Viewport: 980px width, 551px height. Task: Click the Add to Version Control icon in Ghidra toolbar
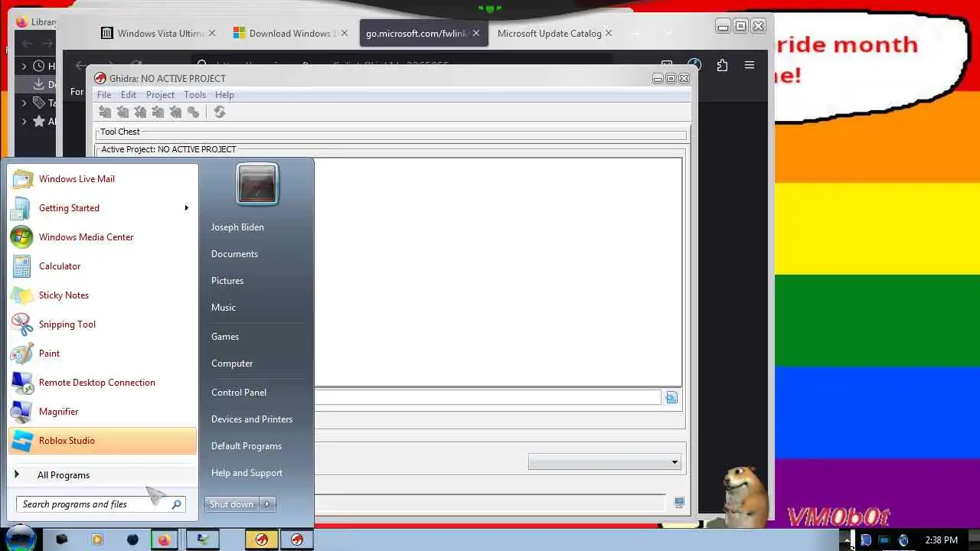point(105,112)
